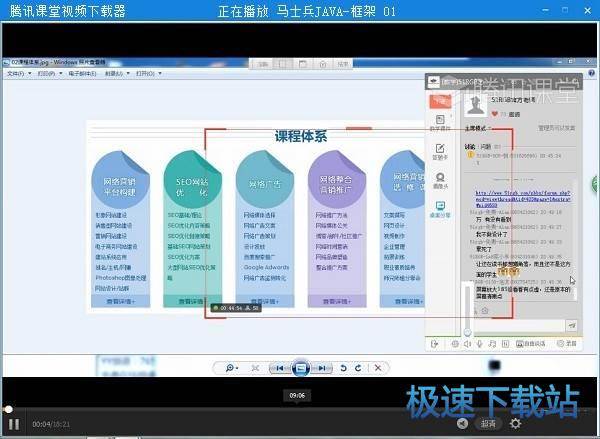Open the 刻录(U) menu in photo viewer
The width and height of the screenshot is (600, 439).
(x=114, y=73)
